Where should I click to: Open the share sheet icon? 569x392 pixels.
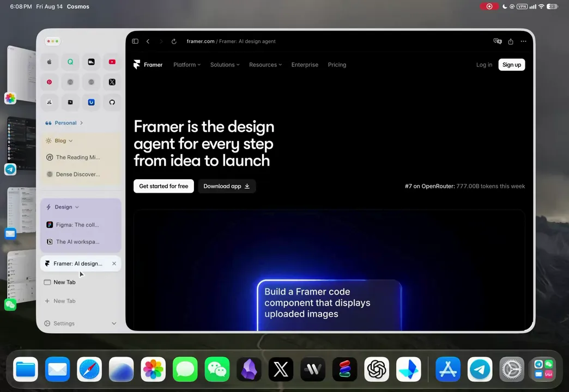point(511,41)
